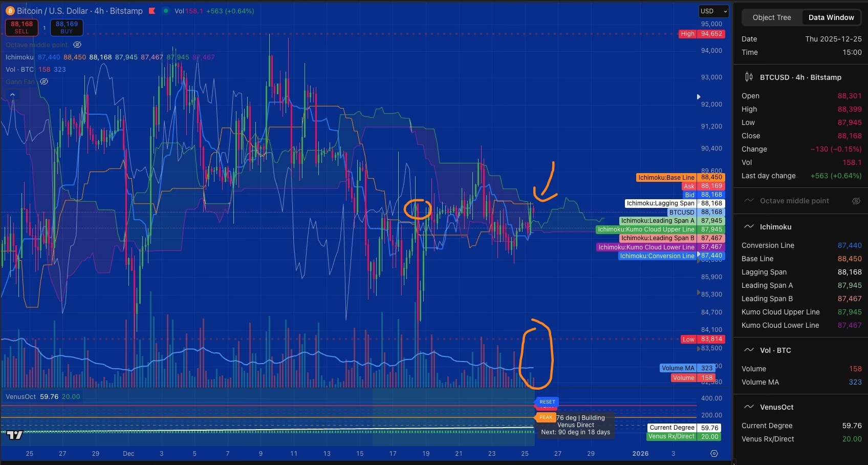Image resolution: width=868 pixels, height=465 pixels.
Task: Click the Ichimoku:Conversion Line 87,440 label
Action: pos(671,256)
